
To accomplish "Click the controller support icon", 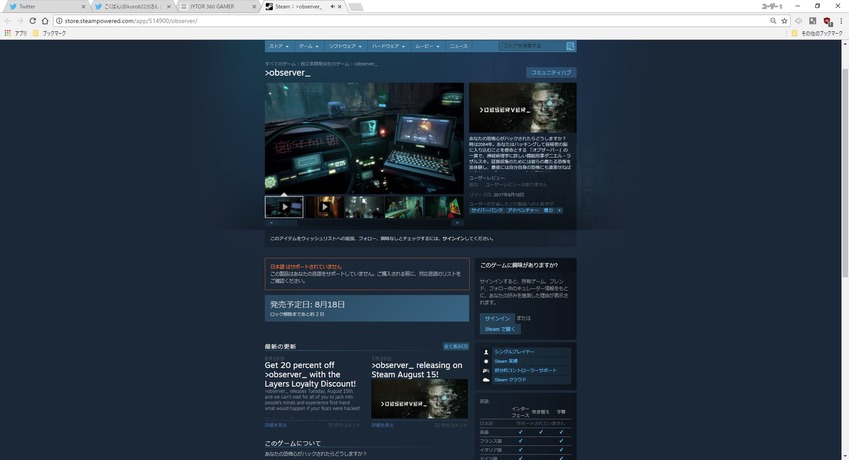I will [x=486, y=370].
